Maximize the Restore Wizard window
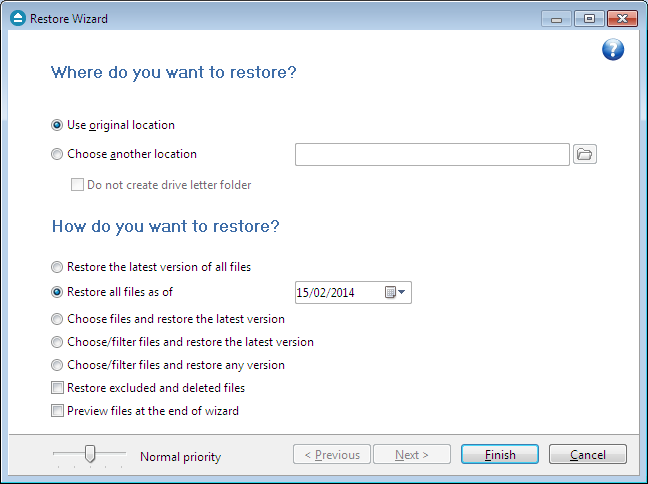The height and width of the screenshot is (484, 648). pyautogui.click(x=589, y=19)
